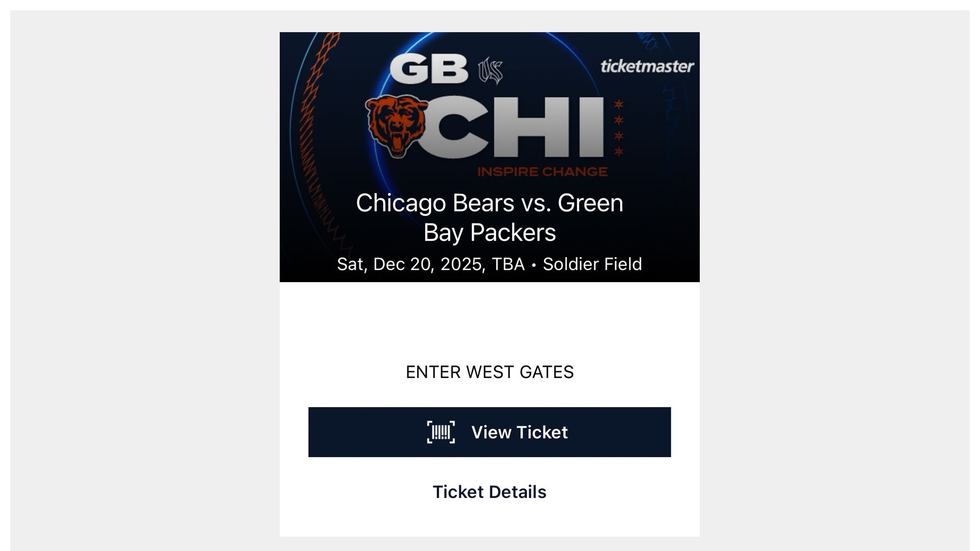Click the "Bay Packers" title line
The image size is (980, 551).
(x=489, y=233)
